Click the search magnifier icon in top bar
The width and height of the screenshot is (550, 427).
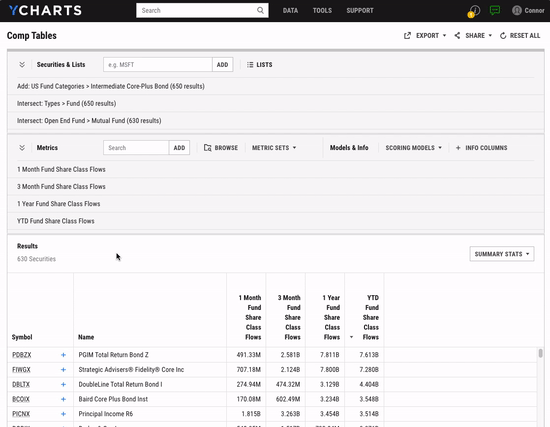tap(260, 11)
